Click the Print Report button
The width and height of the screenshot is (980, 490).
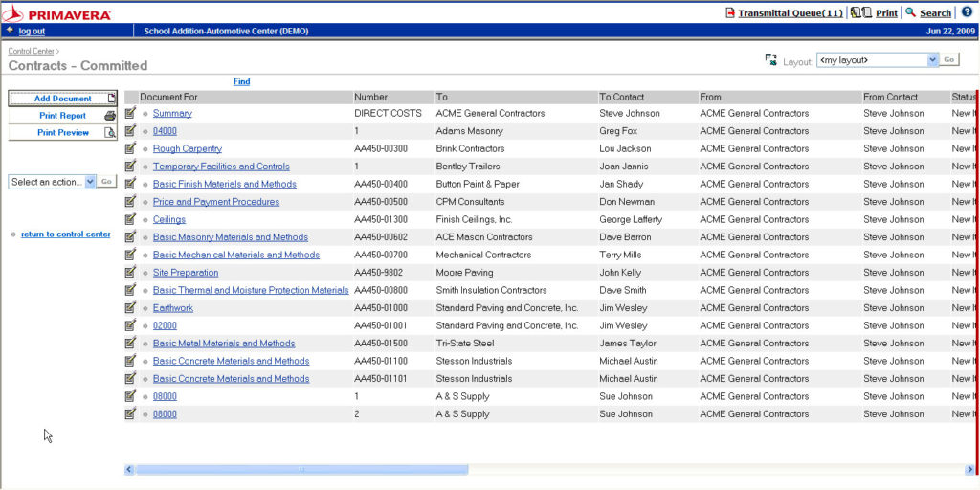click(62, 116)
